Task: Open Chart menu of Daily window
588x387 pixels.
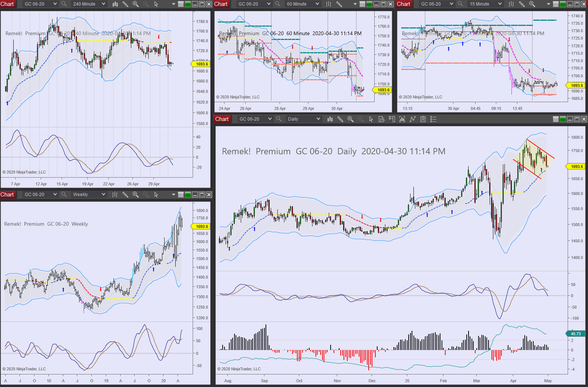Action: tap(222, 119)
